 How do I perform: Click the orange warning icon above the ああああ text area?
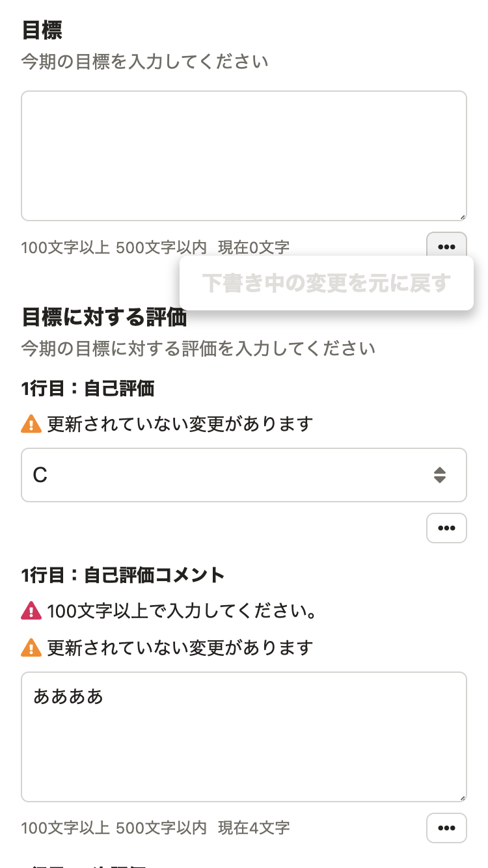(31, 648)
